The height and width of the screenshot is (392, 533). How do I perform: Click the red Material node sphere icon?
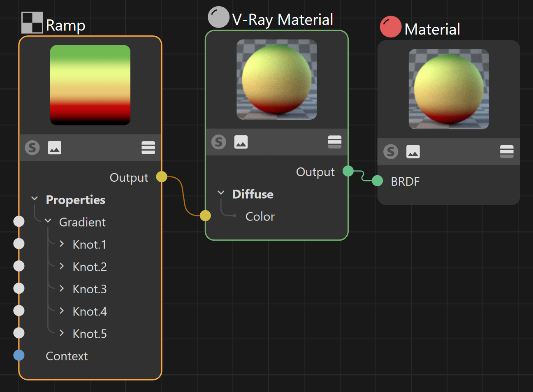(391, 27)
